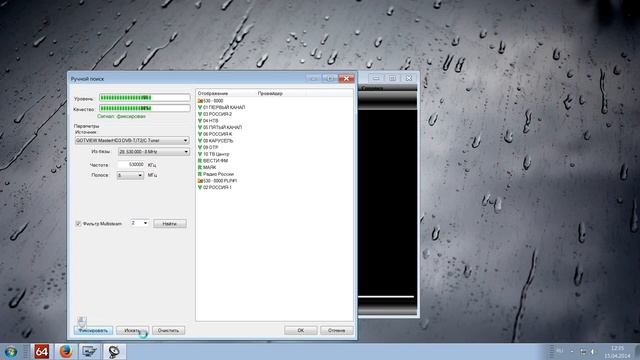Image resolution: width=640 pixels, height=360 pixels.
Task: Click the TV icon beside 01 ПЕРВЫЙ КАНАЛ
Action: [x=200, y=107]
